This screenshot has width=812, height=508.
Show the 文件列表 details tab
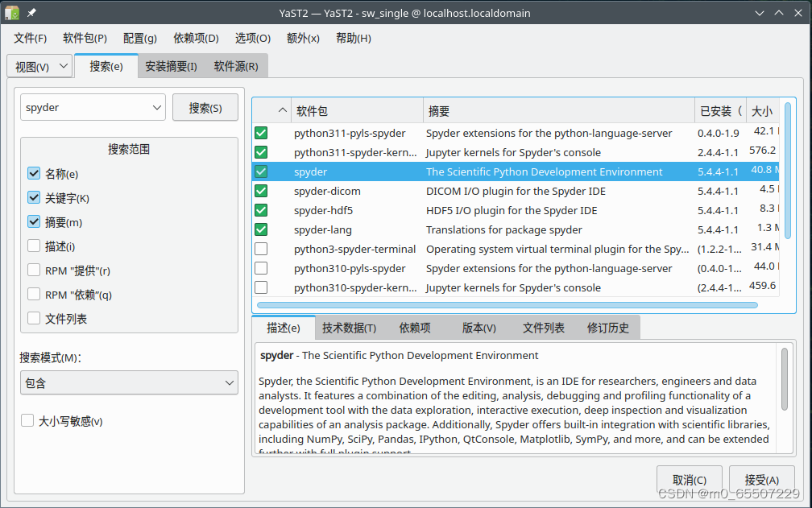click(x=543, y=328)
